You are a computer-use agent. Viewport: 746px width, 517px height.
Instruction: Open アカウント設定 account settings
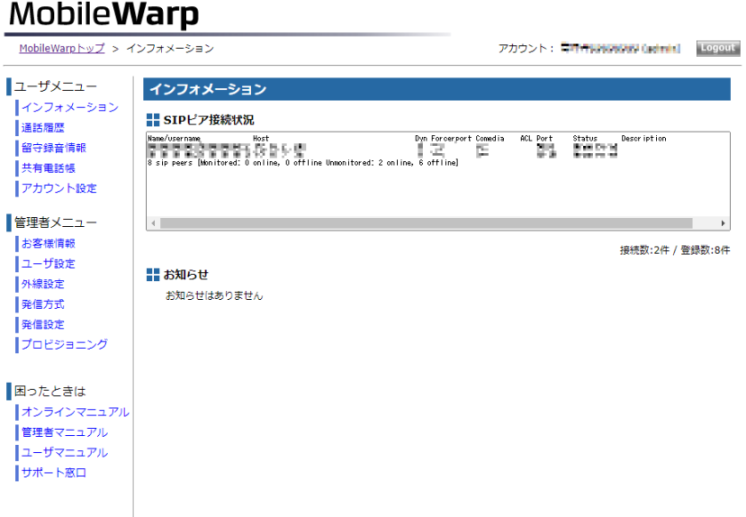click(59, 188)
